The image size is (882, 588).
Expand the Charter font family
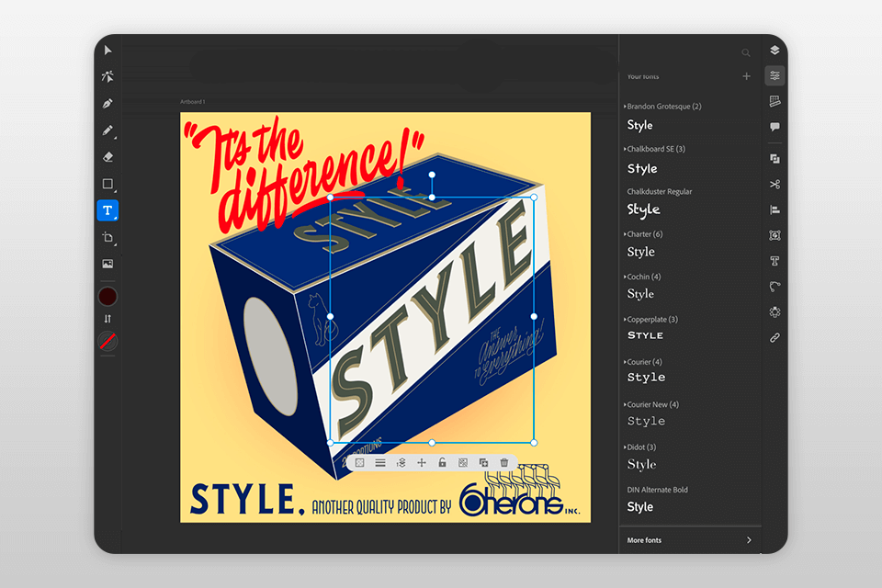pos(625,234)
